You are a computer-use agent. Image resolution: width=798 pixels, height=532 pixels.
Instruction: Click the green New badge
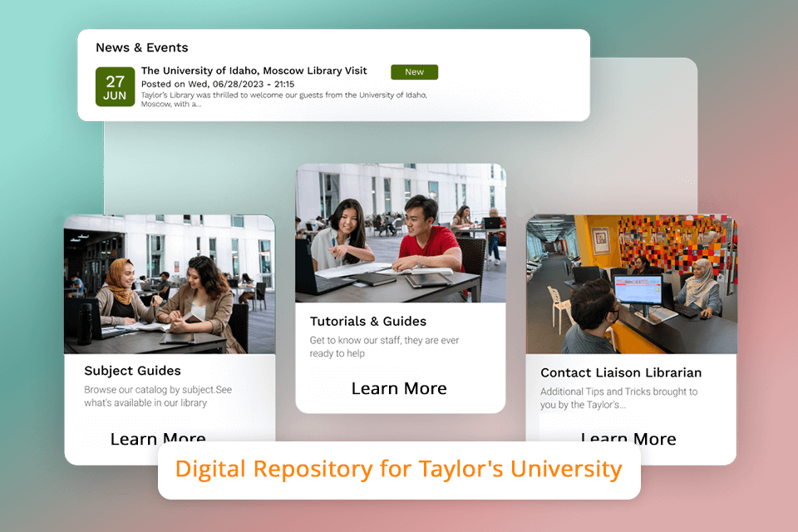(x=414, y=71)
